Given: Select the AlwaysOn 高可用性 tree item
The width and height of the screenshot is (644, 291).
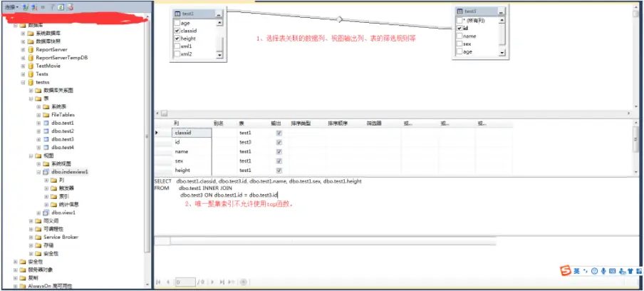Looking at the screenshot, I should pyautogui.click(x=51, y=286).
